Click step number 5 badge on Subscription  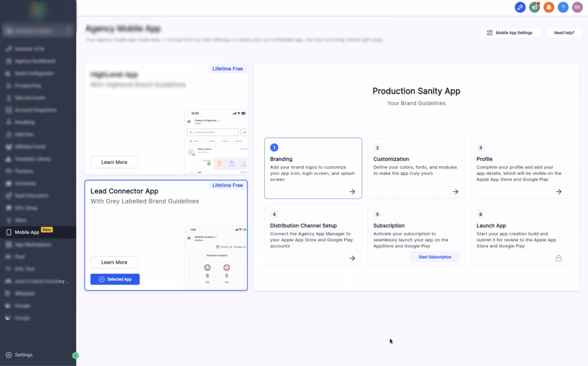(x=377, y=214)
